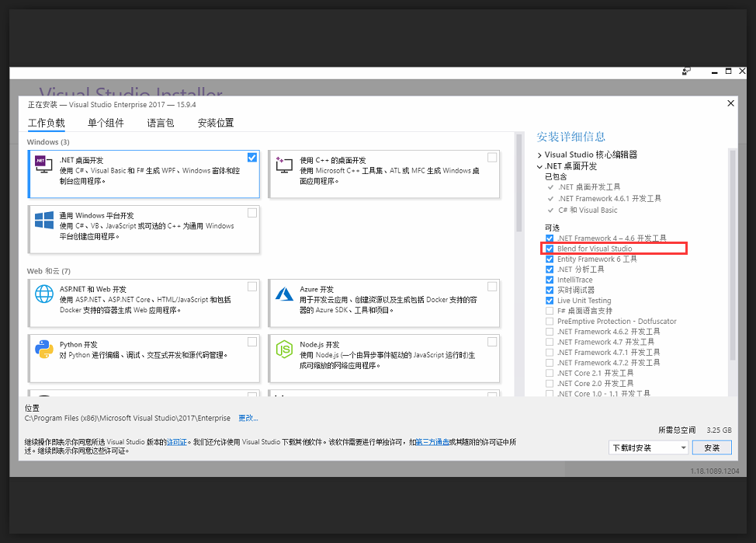Click the Node.js development icon
The width and height of the screenshot is (756, 543).
(x=284, y=350)
